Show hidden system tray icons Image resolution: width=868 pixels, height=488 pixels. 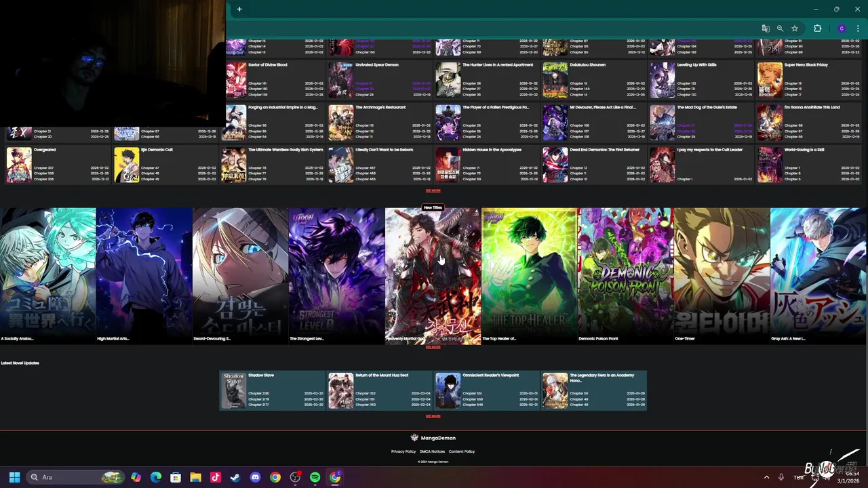(766, 477)
